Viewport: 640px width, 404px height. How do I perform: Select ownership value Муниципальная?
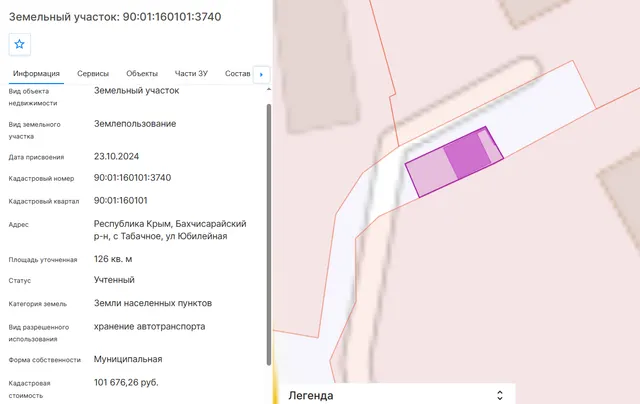pyautogui.click(x=128, y=359)
